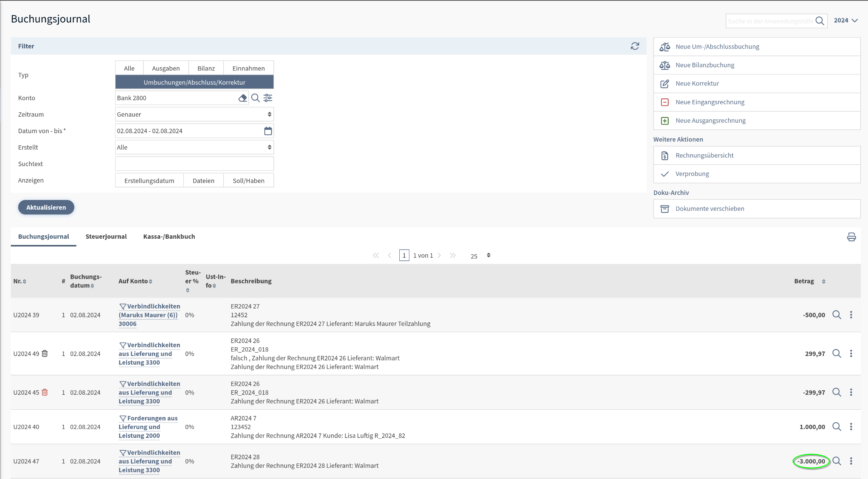
Task: Switch to the Kassa-/Bankbuch tab
Action: pyautogui.click(x=169, y=236)
